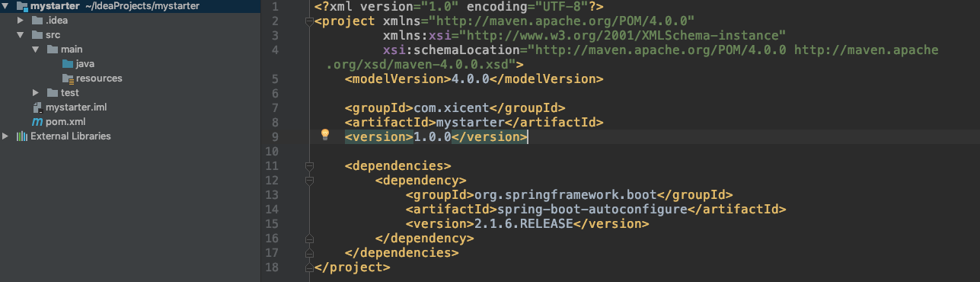This screenshot has height=282, width=980.
Task: Expand the test folder arrow
Action: tap(36, 93)
